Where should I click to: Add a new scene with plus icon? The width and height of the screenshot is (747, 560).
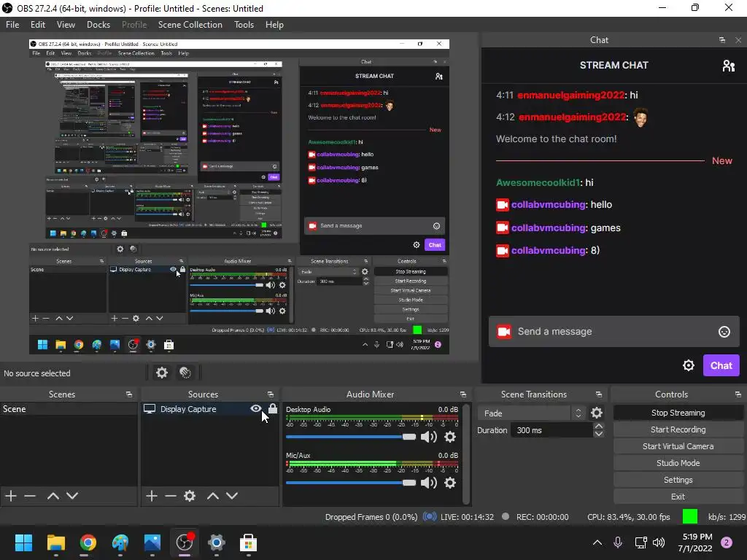click(x=11, y=496)
